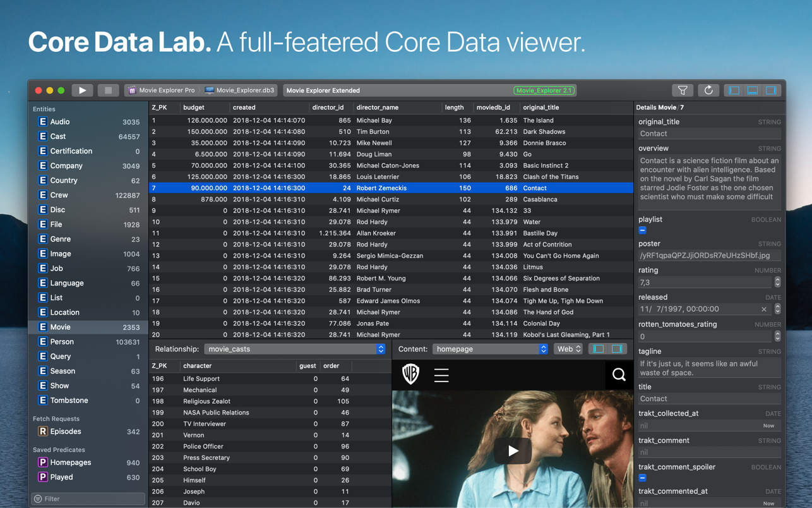Select the Image entity icon

[x=42, y=253]
